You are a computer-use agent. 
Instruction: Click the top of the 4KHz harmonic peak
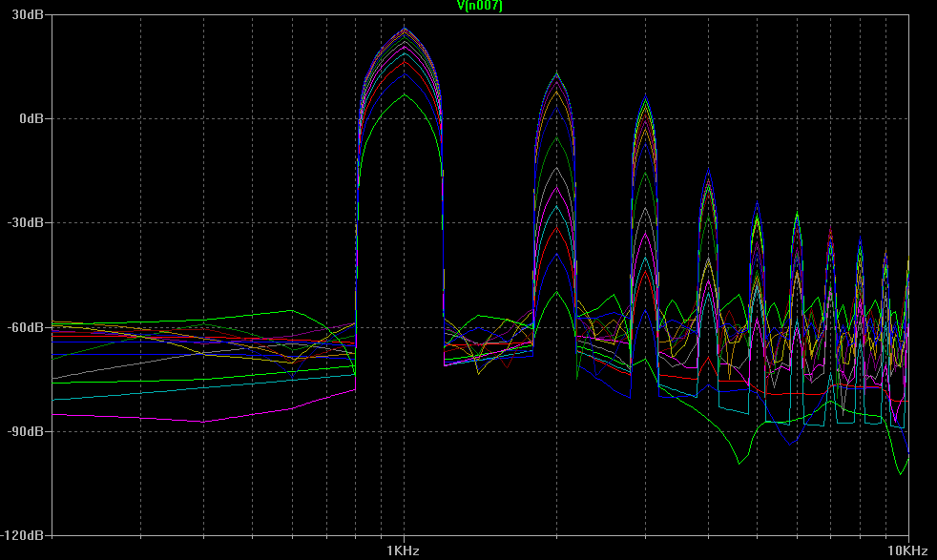coord(708,173)
